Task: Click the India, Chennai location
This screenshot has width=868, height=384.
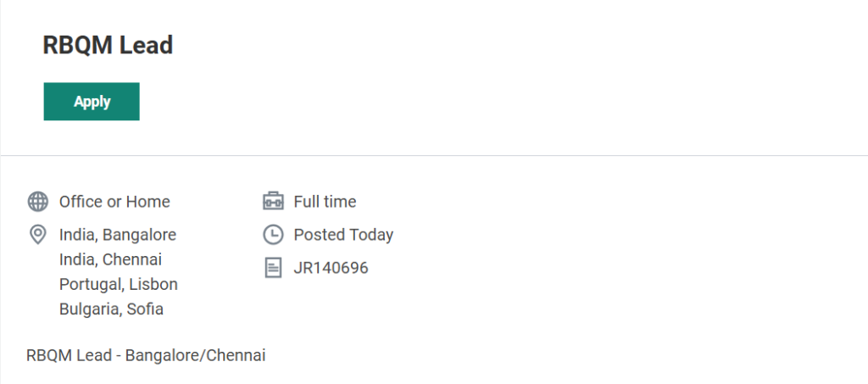Action: [x=110, y=259]
